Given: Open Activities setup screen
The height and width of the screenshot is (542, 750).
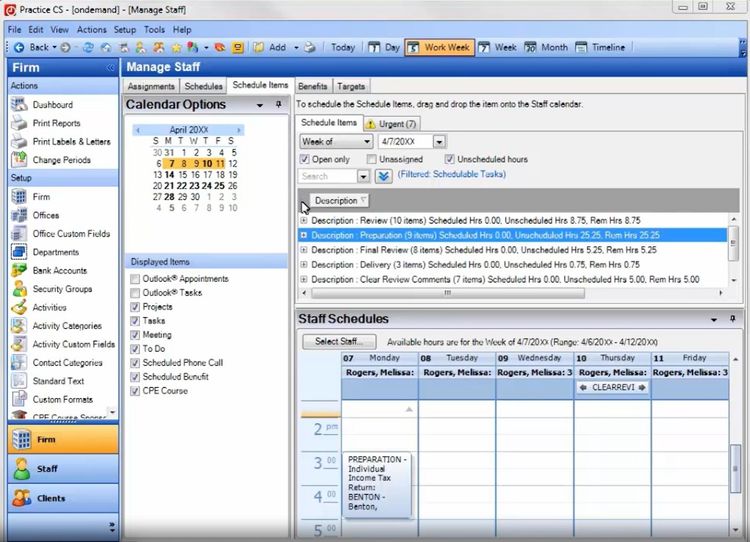Looking at the screenshot, I should [49, 308].
